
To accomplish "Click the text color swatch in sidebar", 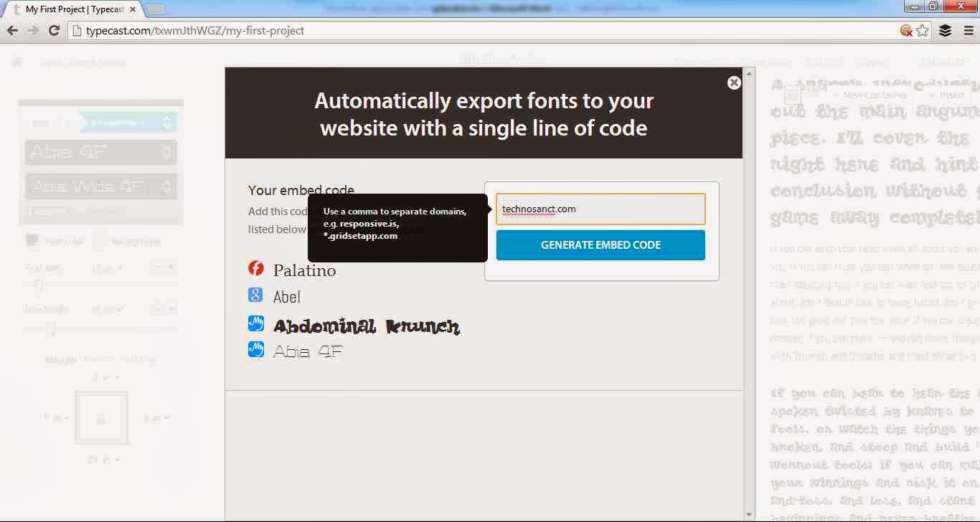I will (x=32, y=241).
